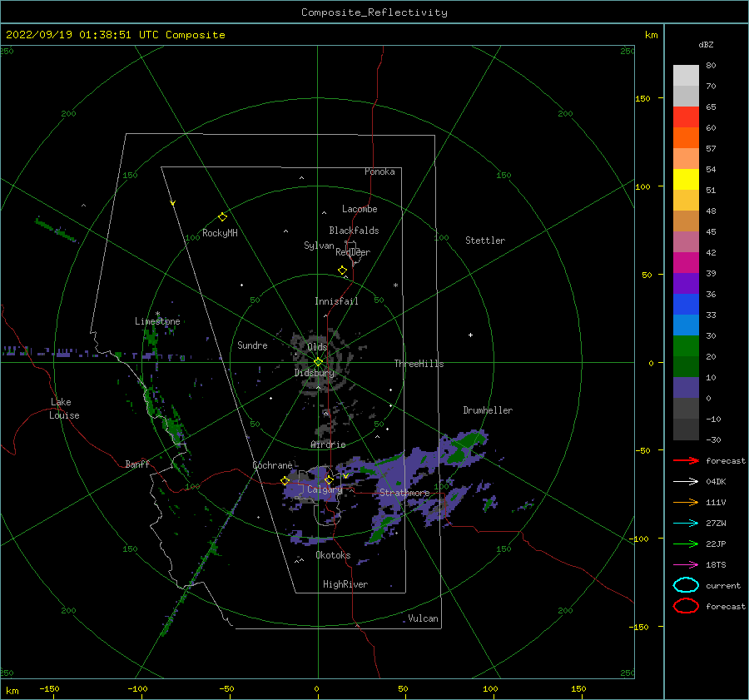
Task: Click the Drumheller town label
Action: pos(488,410)
